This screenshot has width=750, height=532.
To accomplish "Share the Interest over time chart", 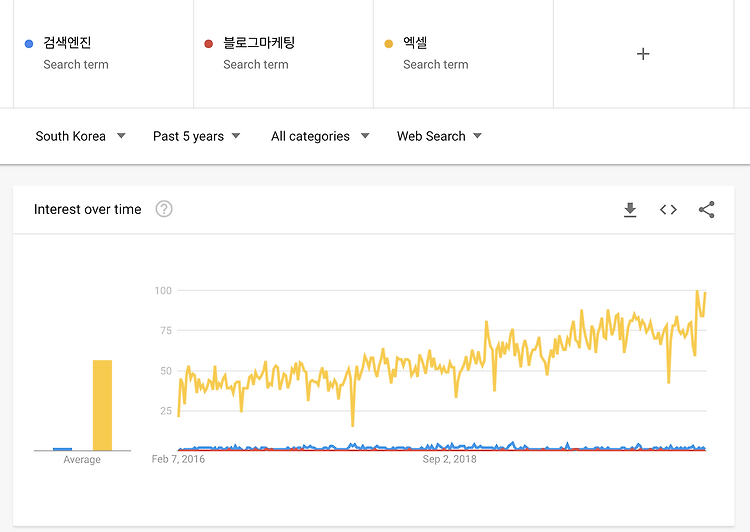I will pyautogui.click(x=706, y=210).
